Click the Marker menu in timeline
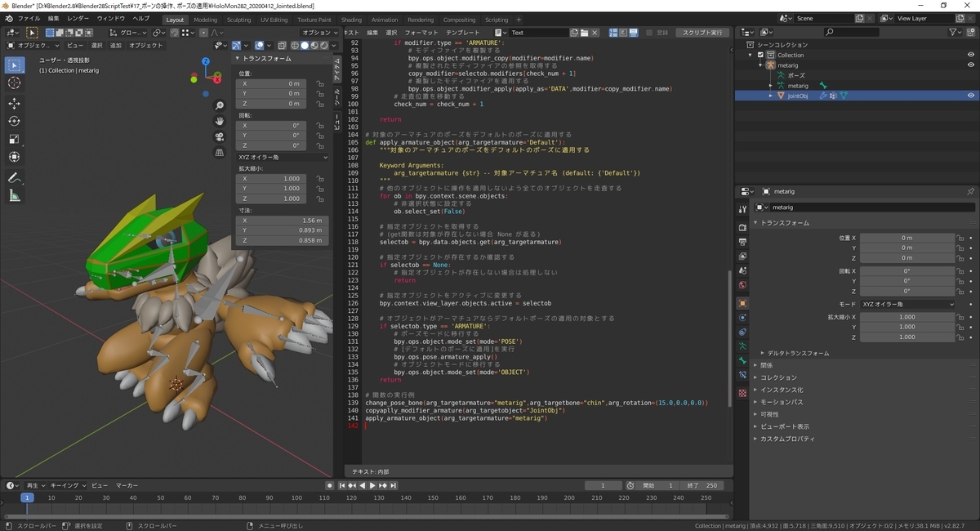Viewport: 980px width, 531px height. [127, 485]
